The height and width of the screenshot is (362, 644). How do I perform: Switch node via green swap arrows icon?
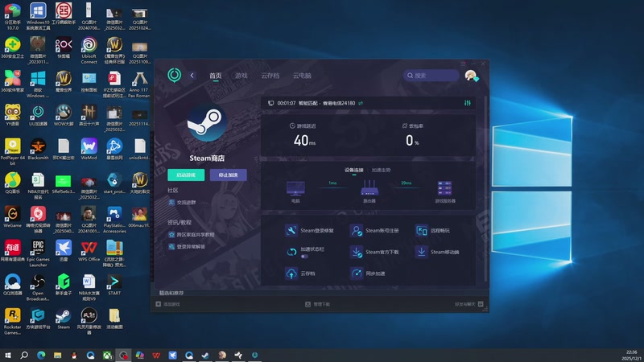tap(361, 103)
